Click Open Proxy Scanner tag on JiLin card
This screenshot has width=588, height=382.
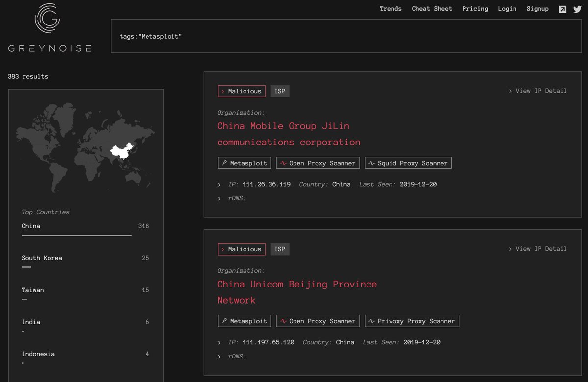coord(318,163)
